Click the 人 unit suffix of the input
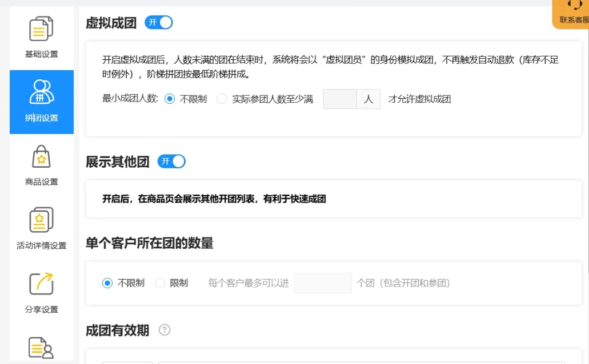The image size is (589, 364). pyautogui.click(x=368, y=99)
